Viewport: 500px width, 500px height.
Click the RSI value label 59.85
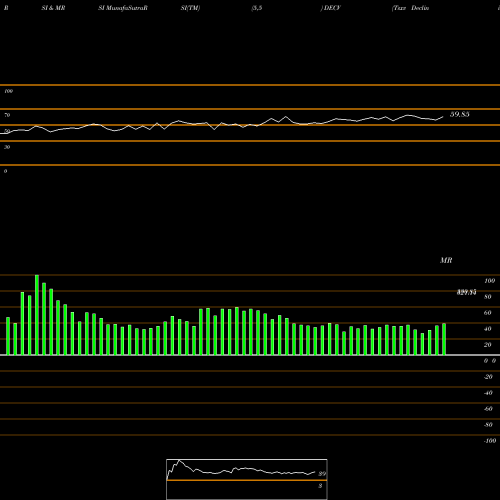(x=460, y=114)
